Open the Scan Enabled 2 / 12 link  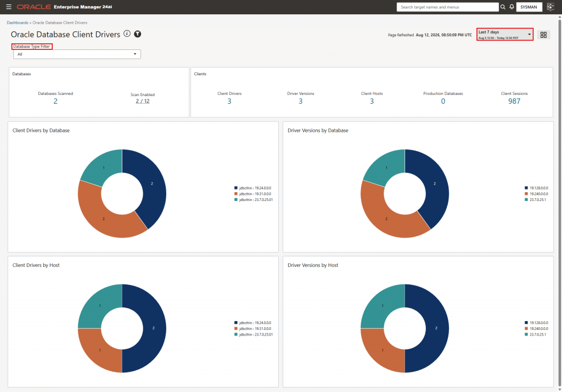coord(143,101)
